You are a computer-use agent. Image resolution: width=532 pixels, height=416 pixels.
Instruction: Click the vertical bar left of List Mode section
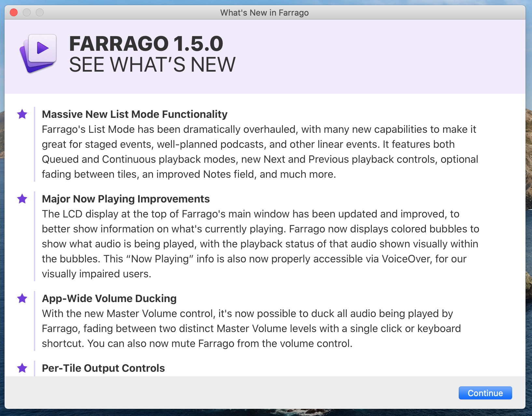point(34,144)
